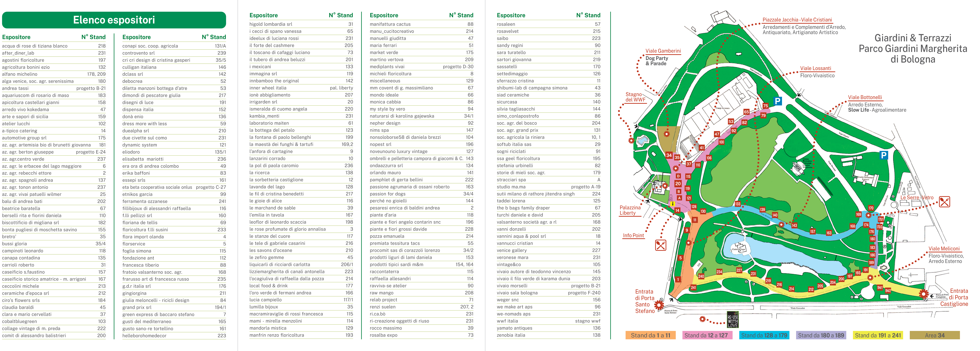This screenshot has height=351, width=980.
Task: Select row 'conapi soc. coop. agricola'
Action: coord(174,46)
